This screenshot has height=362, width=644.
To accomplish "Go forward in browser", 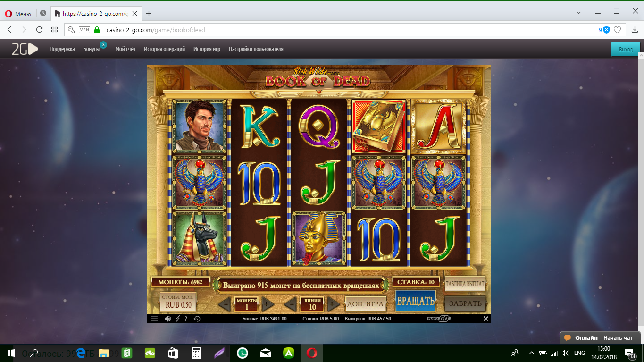I will click(25, 30).
